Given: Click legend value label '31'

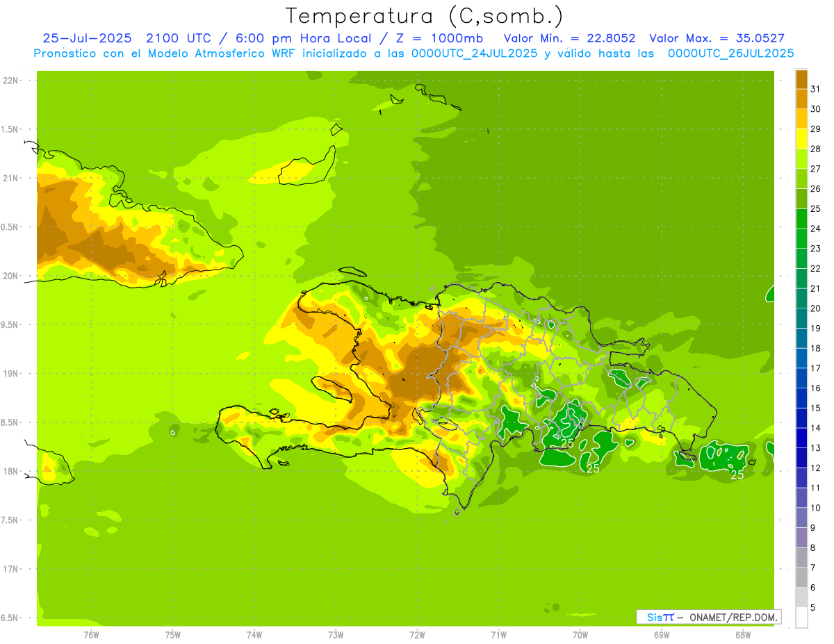Looking at the screenshot, I should 816,89.
